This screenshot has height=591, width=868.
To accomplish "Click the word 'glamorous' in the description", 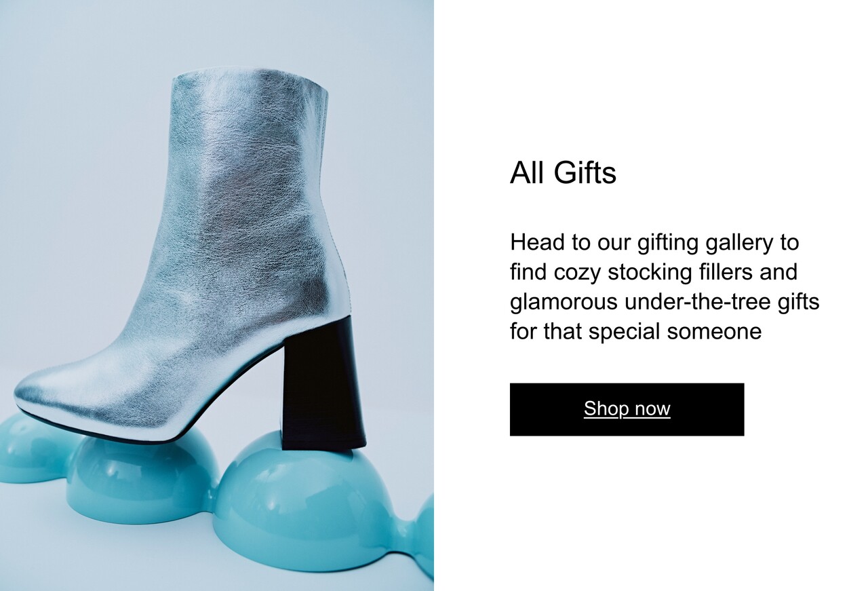I will 564,302.
